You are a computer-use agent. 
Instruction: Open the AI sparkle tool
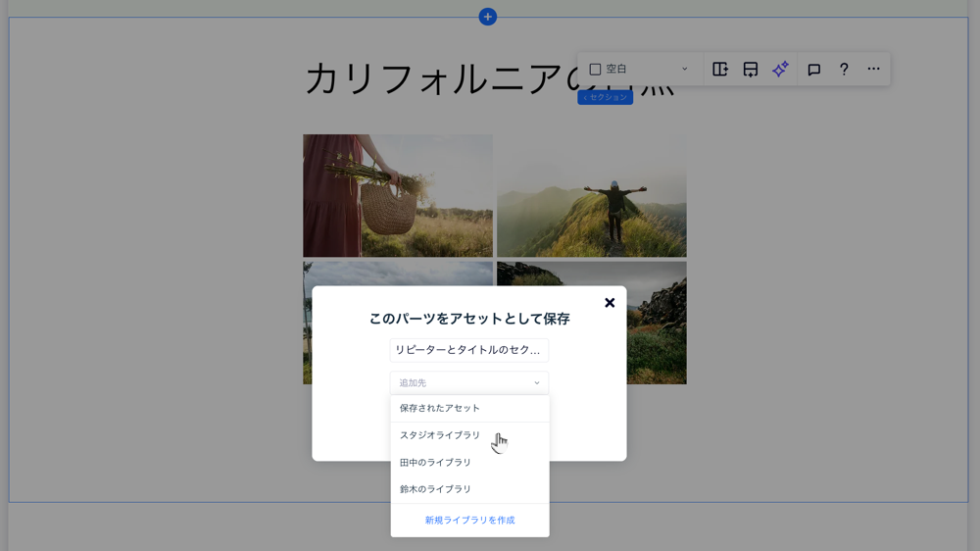pos(780,70)
